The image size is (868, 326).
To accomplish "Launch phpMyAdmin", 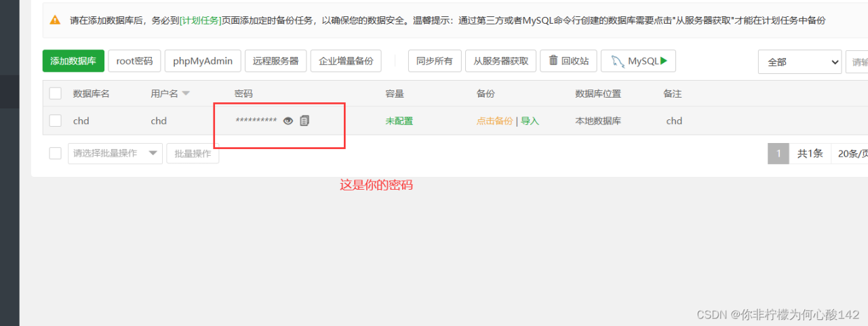I will pos(203,61).
